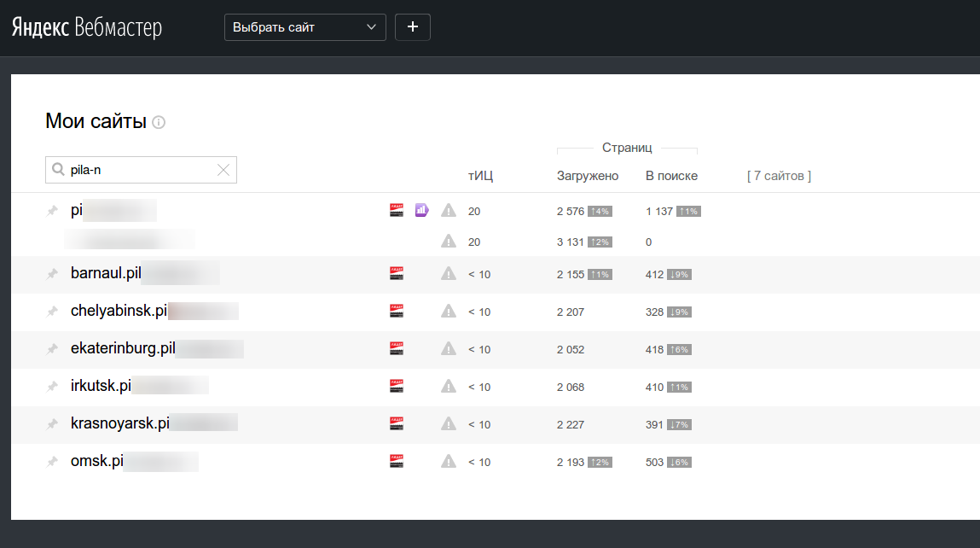This screenshot has height=548, width=980.
Task: Open the krasnoyarsk site link
Action: [x=120, y=423]
